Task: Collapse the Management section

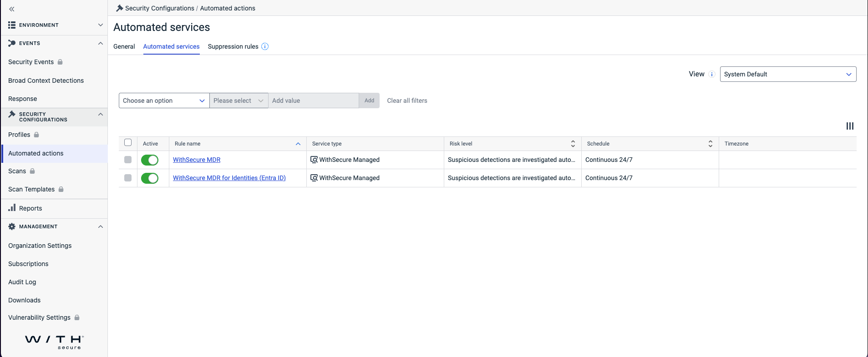Action: click(101, 226)
